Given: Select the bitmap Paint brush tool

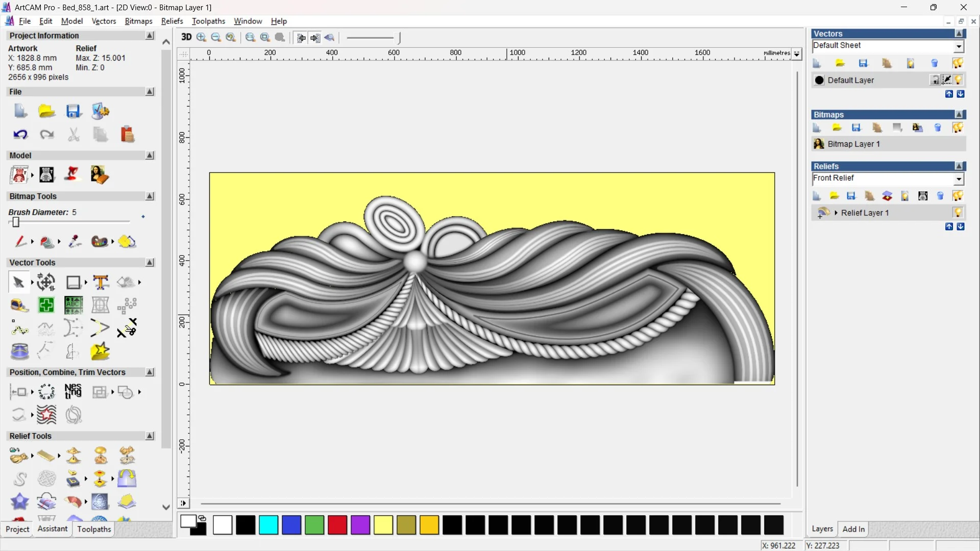Looking at the screenshot, I should [x=20, y=241].
